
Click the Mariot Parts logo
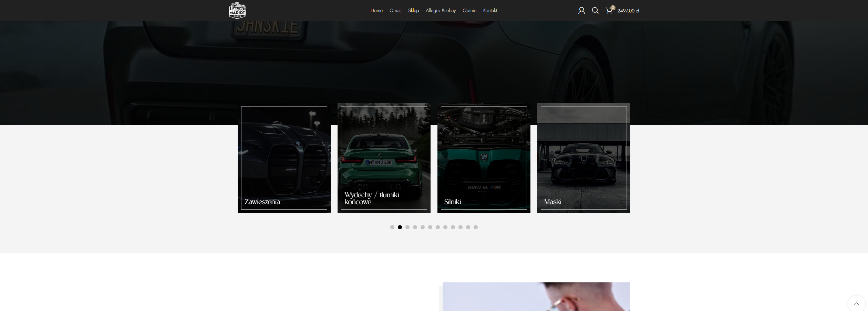pyautogui.click(x=237, y=10)
